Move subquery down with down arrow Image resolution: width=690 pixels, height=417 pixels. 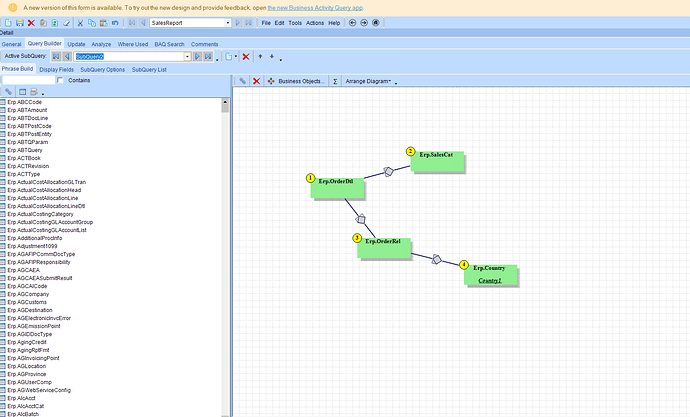[x=272, y=56]
